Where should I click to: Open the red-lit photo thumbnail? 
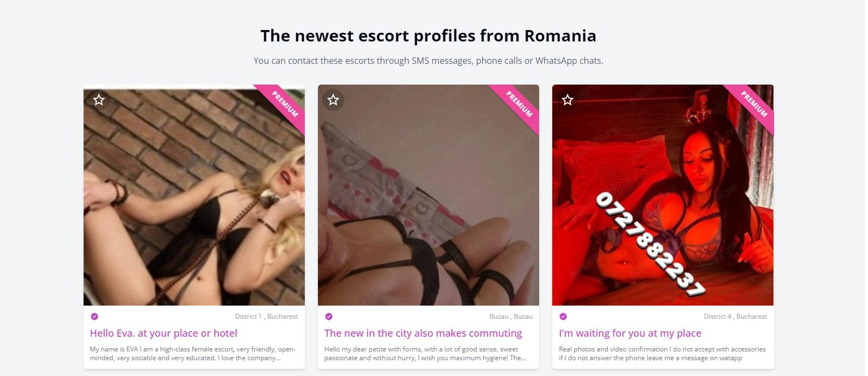[663, 195]
